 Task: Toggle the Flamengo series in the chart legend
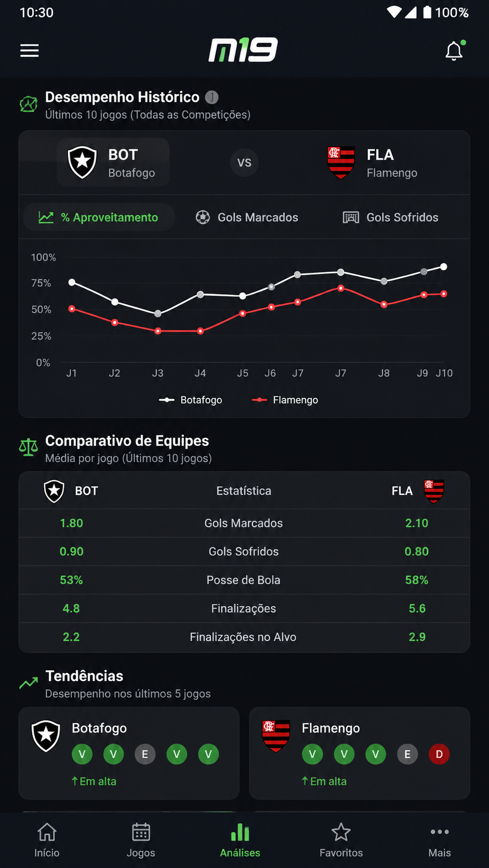285,400
